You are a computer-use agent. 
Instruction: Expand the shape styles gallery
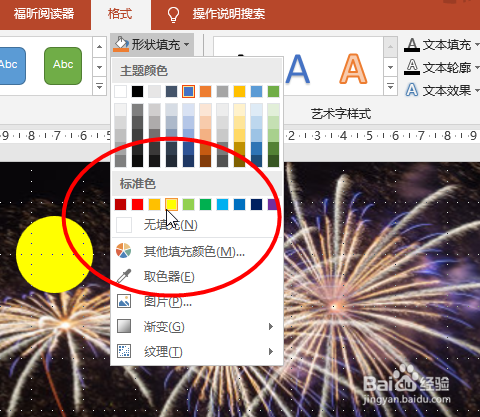pos(99,87)
